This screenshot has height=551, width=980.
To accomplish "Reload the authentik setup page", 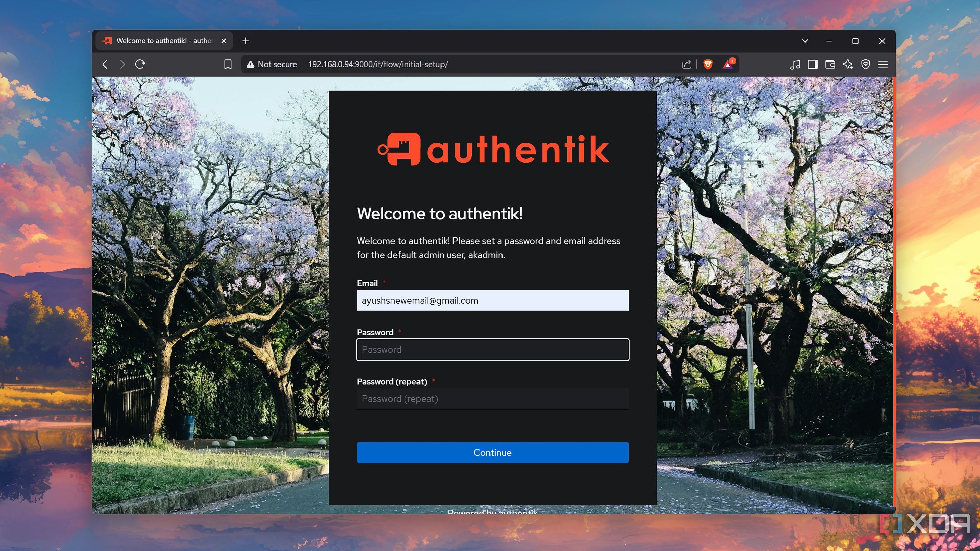I will [140, 64].
